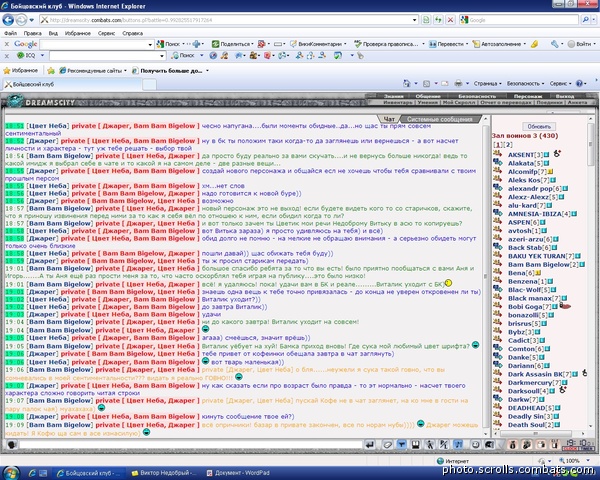Screen dimensions: 600x480
Task: Open the ICQ toolbar search dropdown
Action: [x=162, y=56]
